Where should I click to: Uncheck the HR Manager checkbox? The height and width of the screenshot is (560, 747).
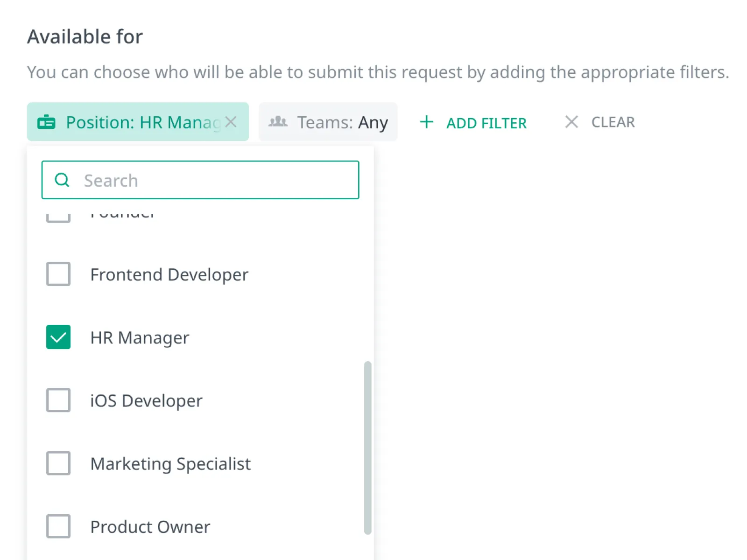click(58, 337)
